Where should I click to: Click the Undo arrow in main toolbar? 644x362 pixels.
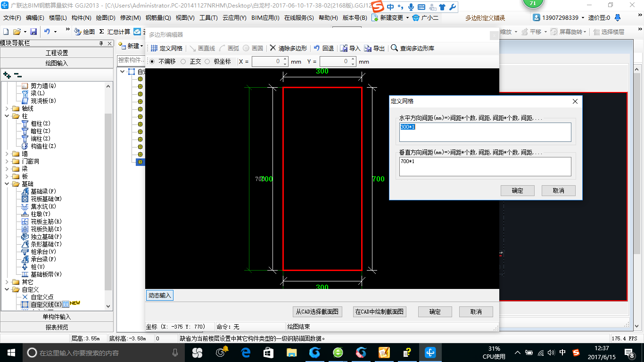tap(47, 32)
